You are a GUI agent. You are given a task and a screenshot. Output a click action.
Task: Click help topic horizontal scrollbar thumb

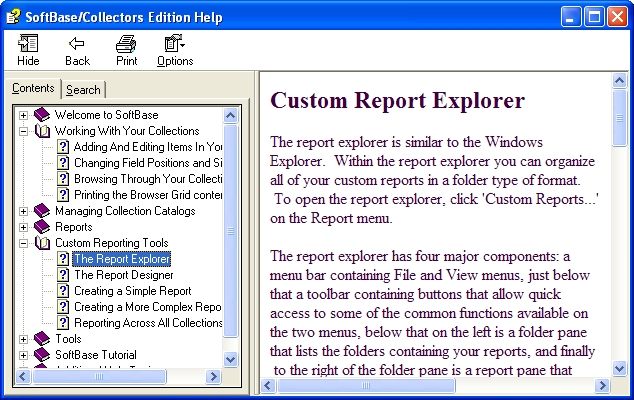coord(366,385)
